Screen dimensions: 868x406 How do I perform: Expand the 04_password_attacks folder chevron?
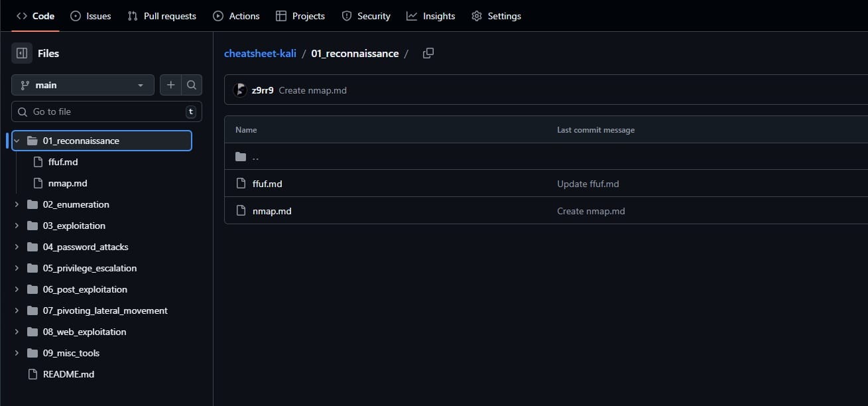point(17,247)
